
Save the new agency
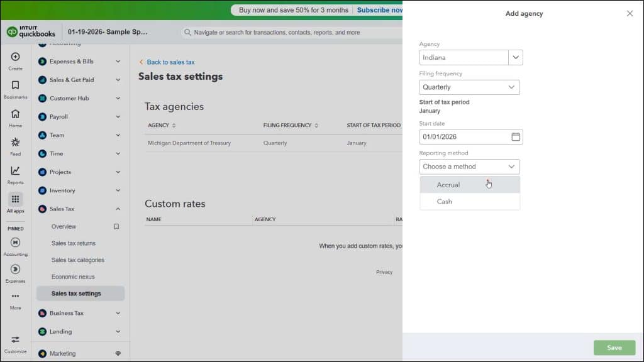614,348
